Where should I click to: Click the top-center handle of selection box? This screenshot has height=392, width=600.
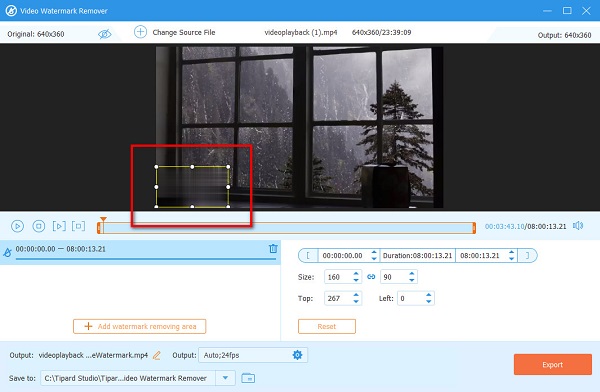pyautogui.click(x=192, y=167)
